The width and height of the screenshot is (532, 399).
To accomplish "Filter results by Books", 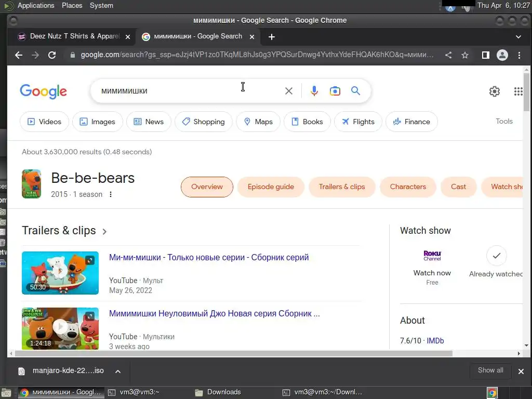I will (x=307, y=122).
